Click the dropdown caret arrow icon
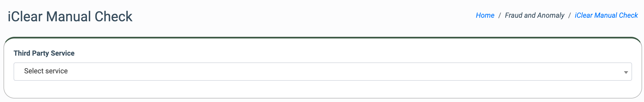 click(x=626, y=72)
